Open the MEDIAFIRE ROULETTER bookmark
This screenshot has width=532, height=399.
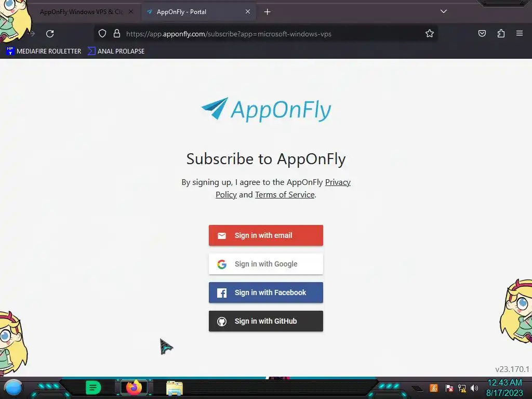44,51
